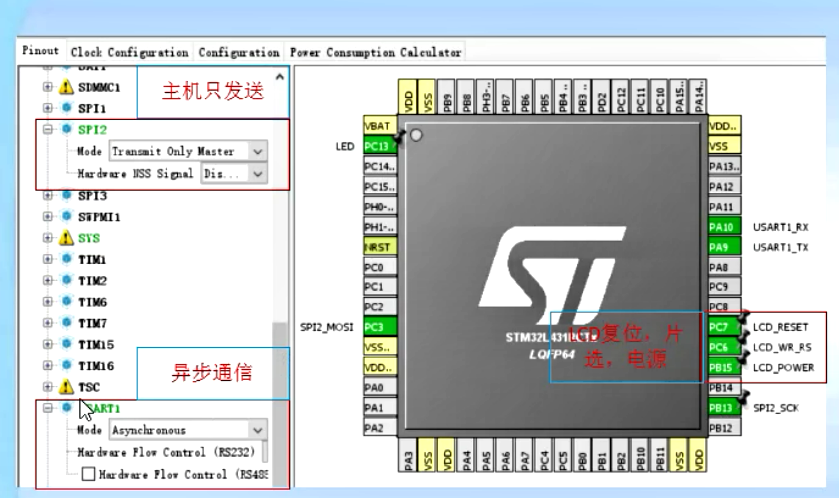This screenshot has height=498, width=839.
Task: Click the SPI2 peripheral gear icon
Action: [x=66, y=129]
